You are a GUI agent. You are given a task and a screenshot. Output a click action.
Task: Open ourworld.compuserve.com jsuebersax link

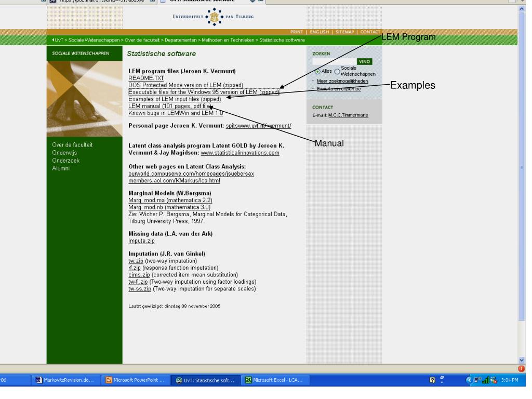[191, 174]
